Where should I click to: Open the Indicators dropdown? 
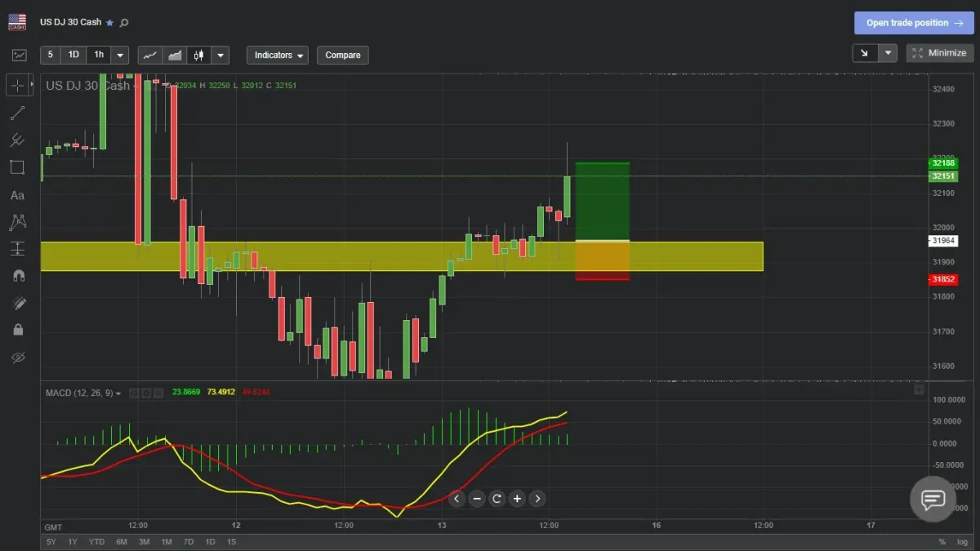[278, 55]
